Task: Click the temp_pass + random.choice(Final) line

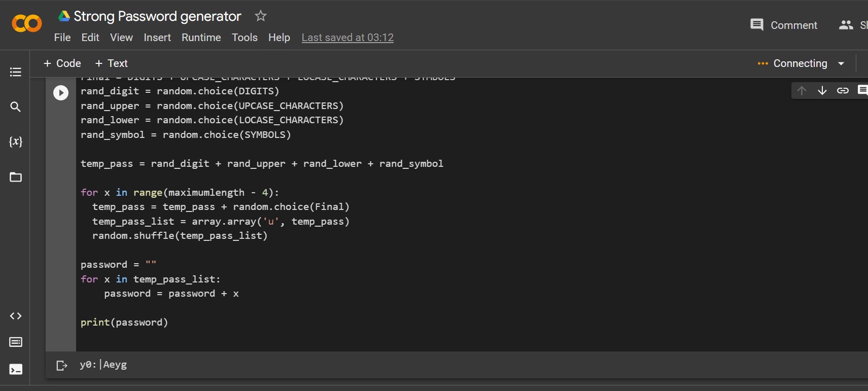Action: tap(221, 207)
